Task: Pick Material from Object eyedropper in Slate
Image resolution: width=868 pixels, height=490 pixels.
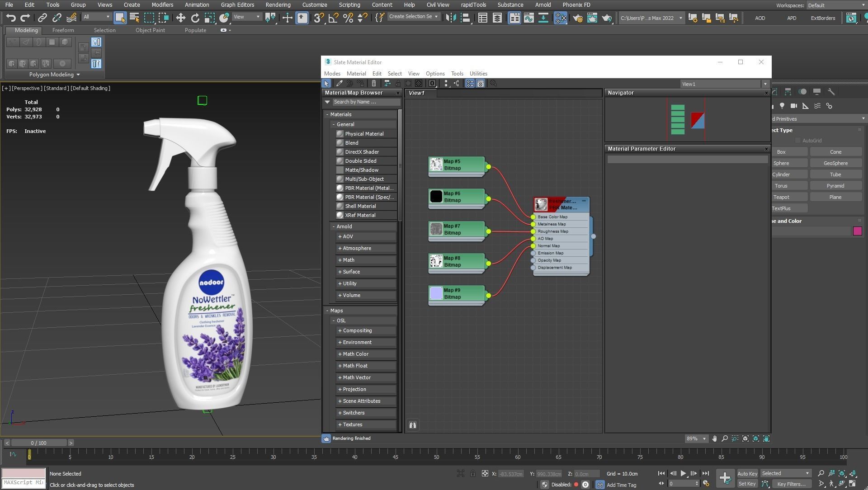Action: pos(339,83)
